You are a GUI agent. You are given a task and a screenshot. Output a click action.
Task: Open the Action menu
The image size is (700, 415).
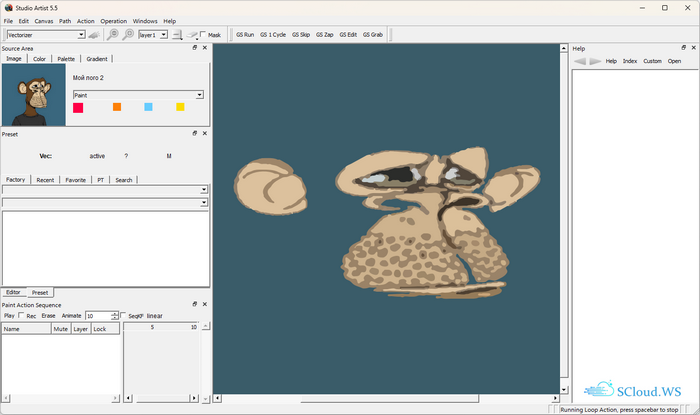click(85, 21)
